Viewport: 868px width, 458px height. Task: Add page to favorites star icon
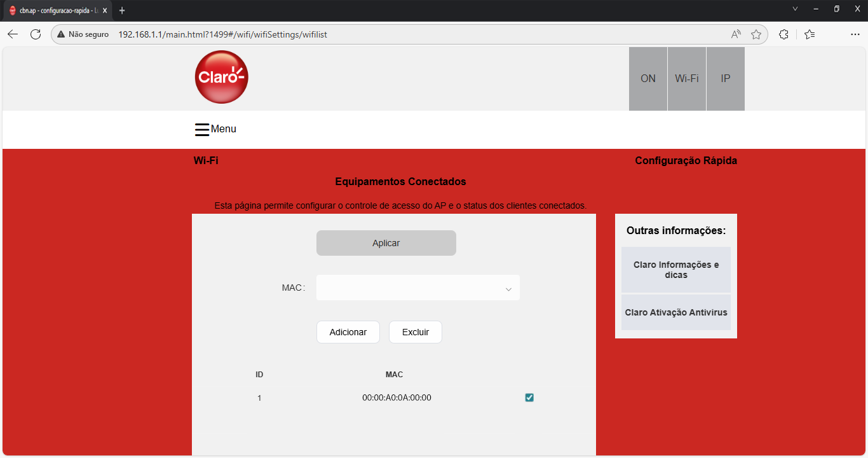[x=756, y=34]
